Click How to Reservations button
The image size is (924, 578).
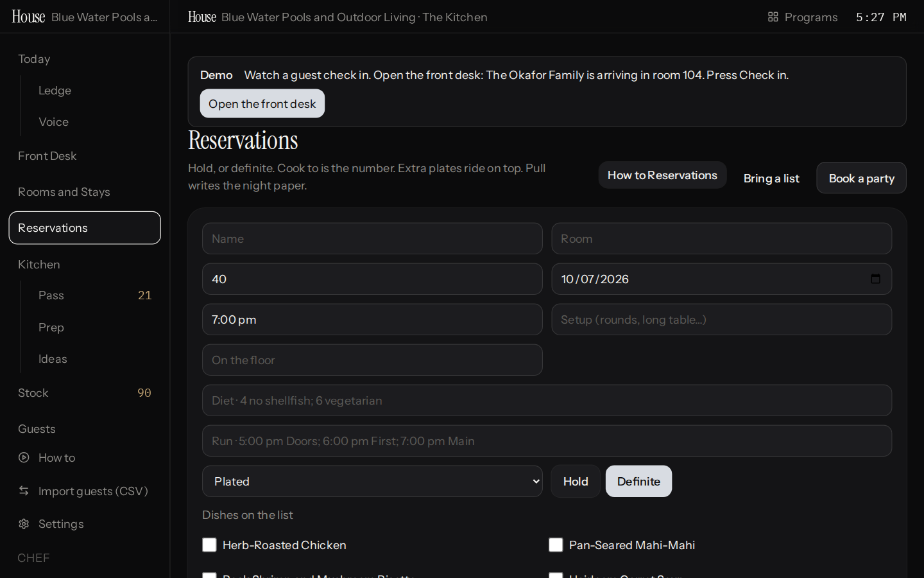(662, 175)
